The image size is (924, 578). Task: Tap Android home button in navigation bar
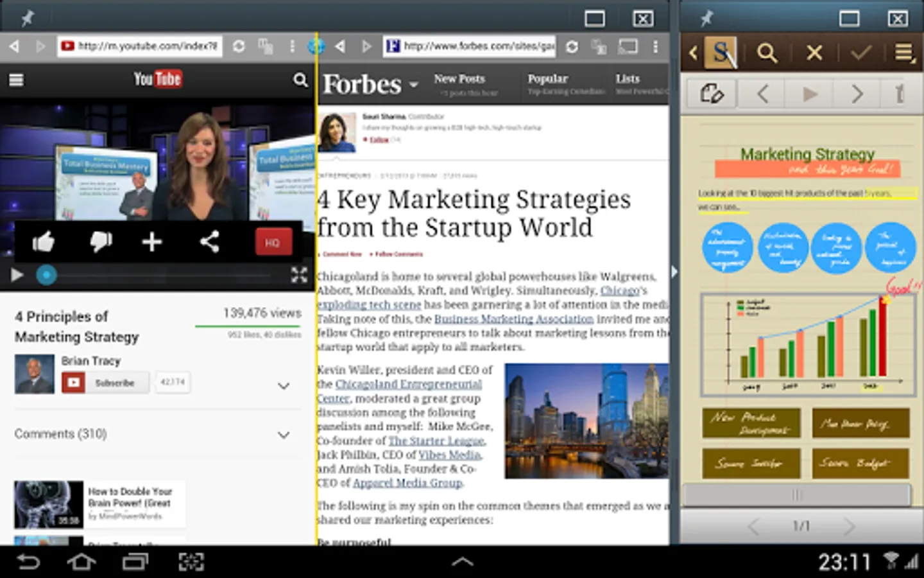tap(81, 562)
